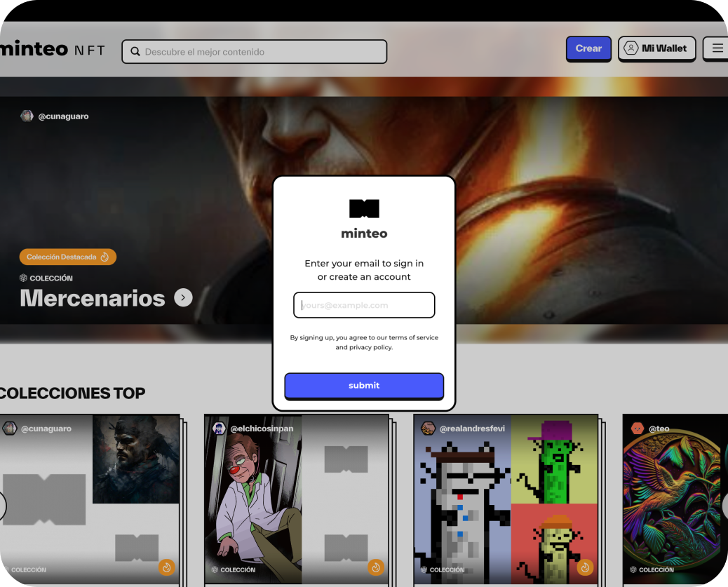Open @elchicosinpan collection card artwork

253,499
